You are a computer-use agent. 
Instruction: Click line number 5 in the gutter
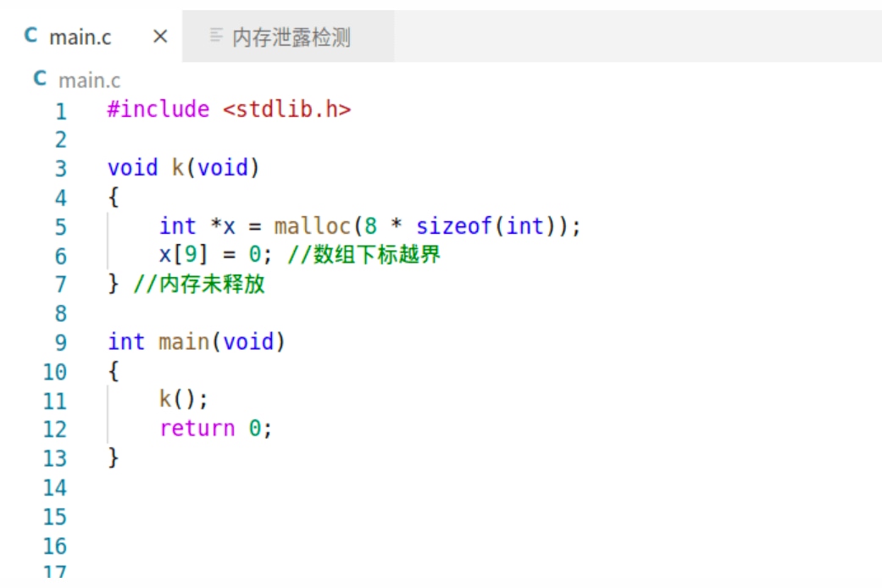coord(61,227)
